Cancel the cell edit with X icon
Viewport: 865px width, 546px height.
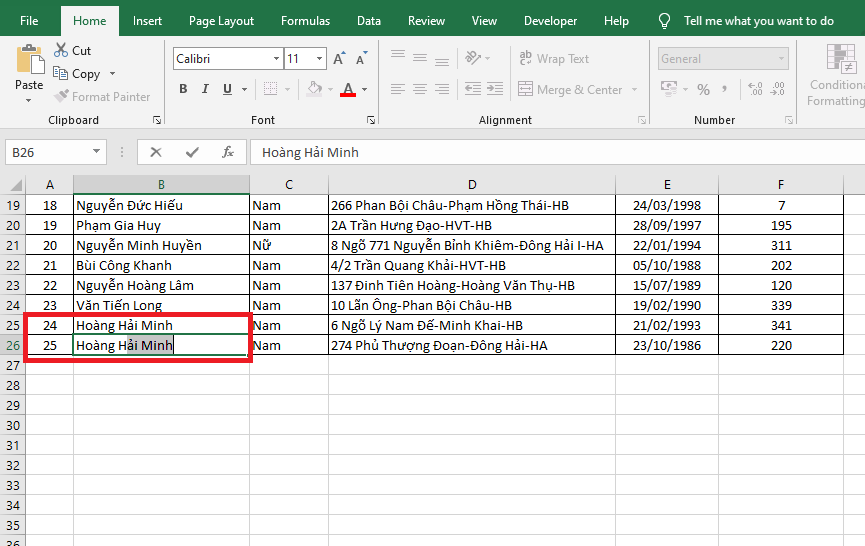pos(156,152)
